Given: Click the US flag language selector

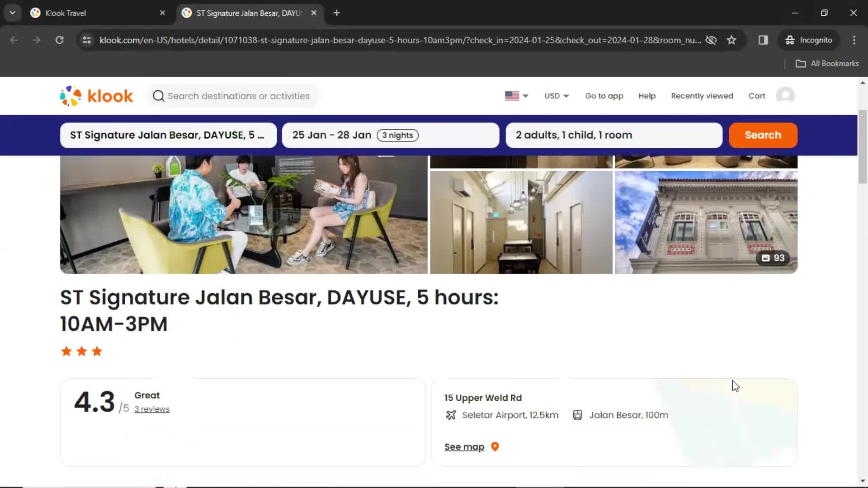Looking at the screenshot, I should [516, 96].
